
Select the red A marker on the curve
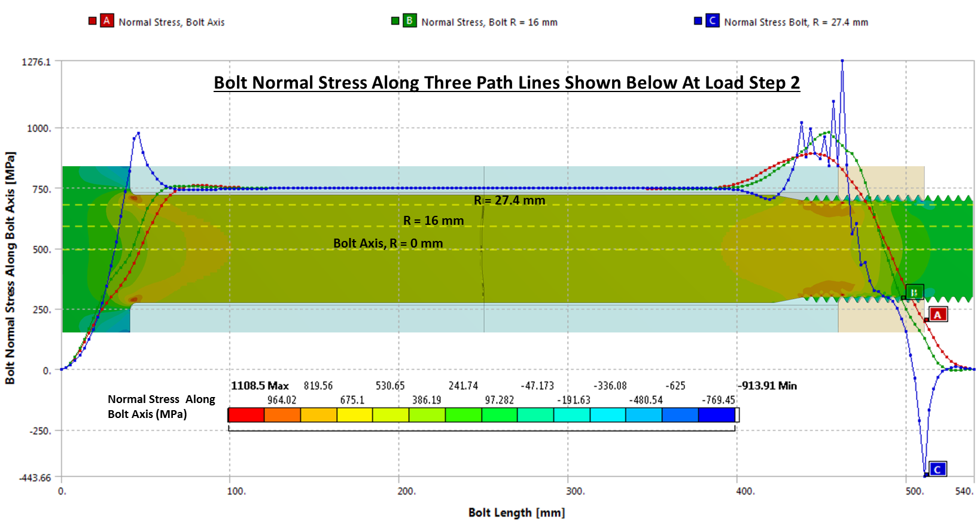[x=938, y=315]
